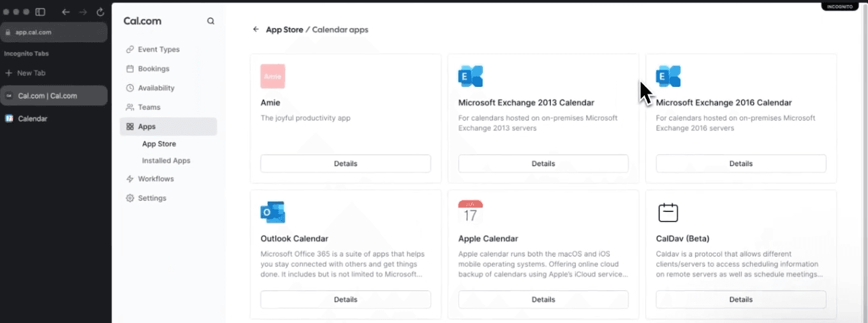Click the Microsoft Exchange 2016 logo
The height and width of the screenshot is (323, 868).
[668, 76]
